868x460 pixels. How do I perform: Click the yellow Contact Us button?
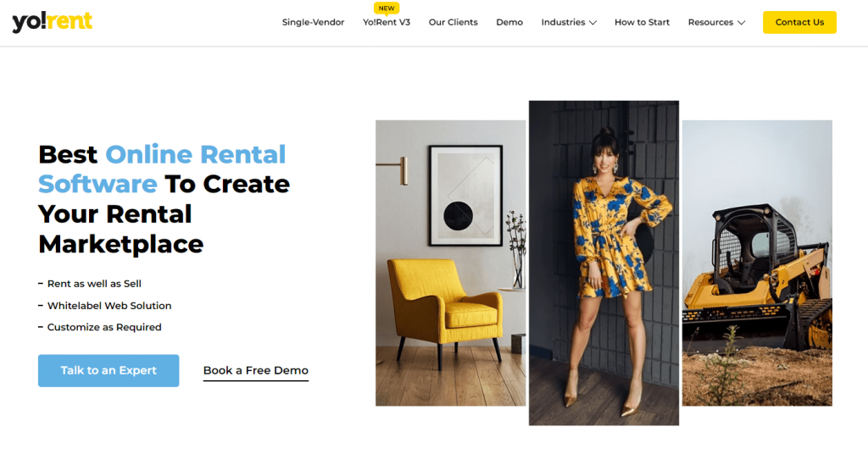click(x=799, y=22)
